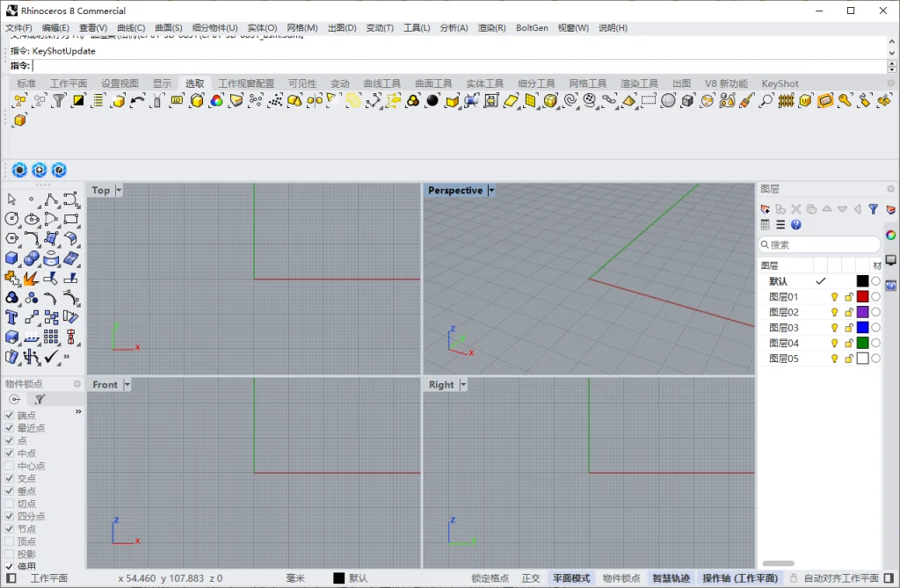The width and height of the screenshot is (900, 588).
Task: Switch to the KeyShot toolbar tab
Action: click(x=780, y=83)
